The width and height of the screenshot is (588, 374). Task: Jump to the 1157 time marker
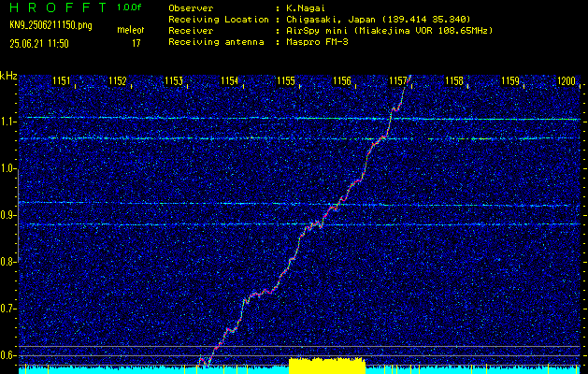[x=398, y=80]
